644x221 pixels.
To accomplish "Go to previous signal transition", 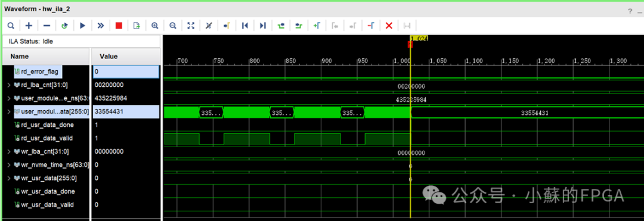I will (x=281, y=26).
